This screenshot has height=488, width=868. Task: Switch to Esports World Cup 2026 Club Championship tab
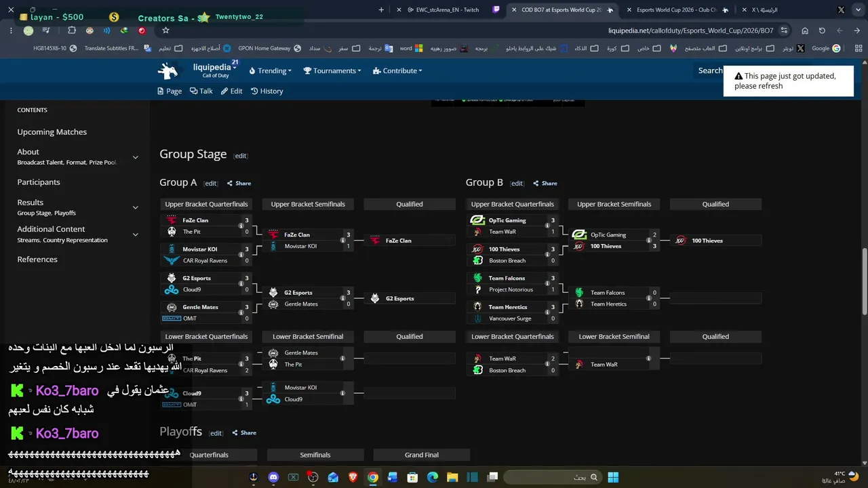pos(677,9)
